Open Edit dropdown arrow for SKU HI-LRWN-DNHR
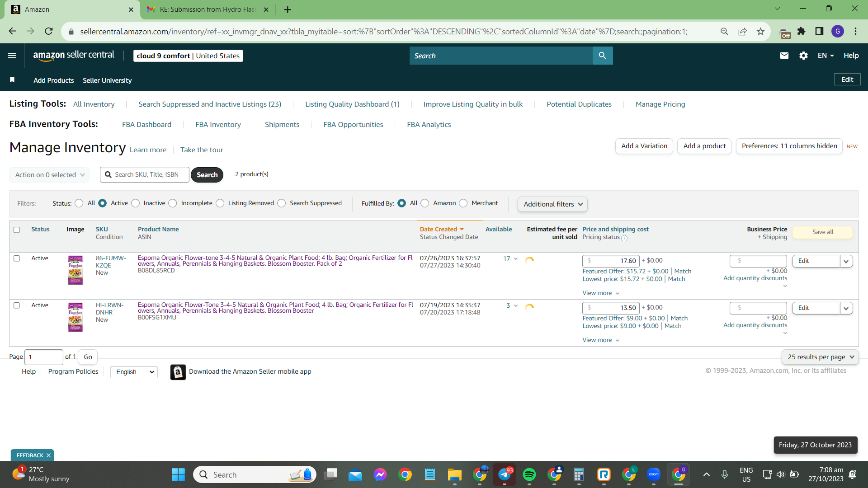Image resolution: width=868 pixels, height=488 pixels. click(846, 308)
